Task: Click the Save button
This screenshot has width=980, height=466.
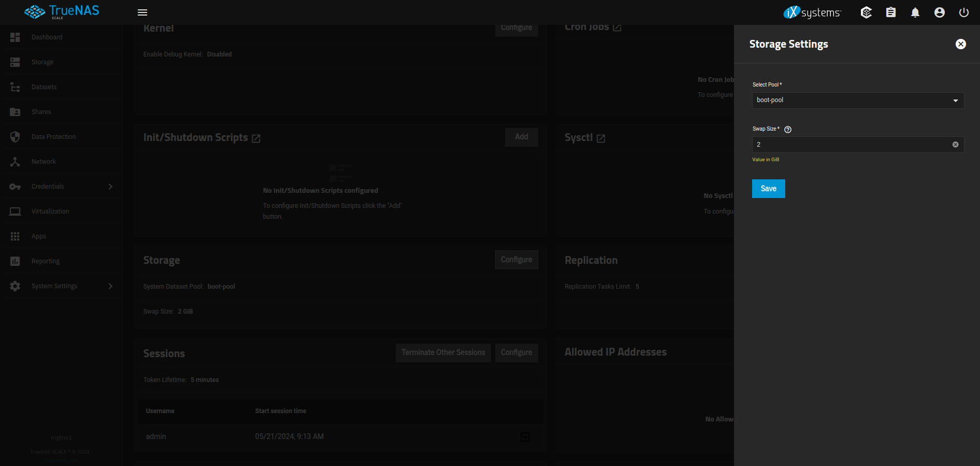Action: coord(768,189)
